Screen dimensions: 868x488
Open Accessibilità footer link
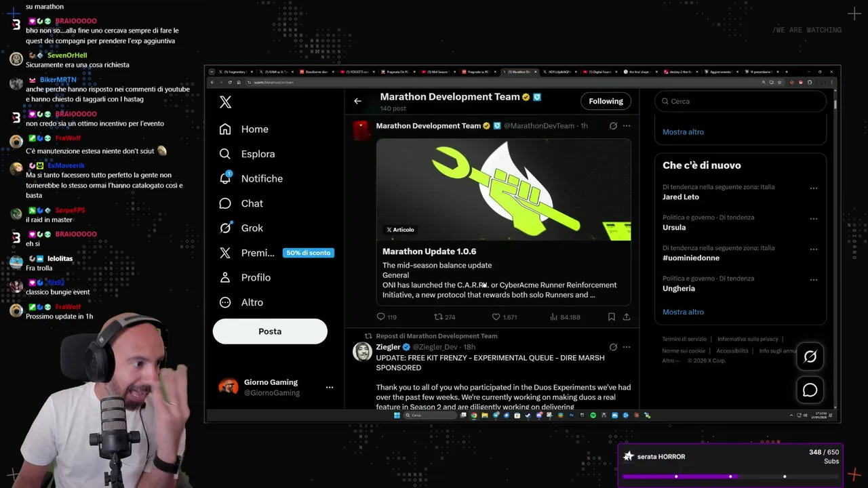point(732,350)
